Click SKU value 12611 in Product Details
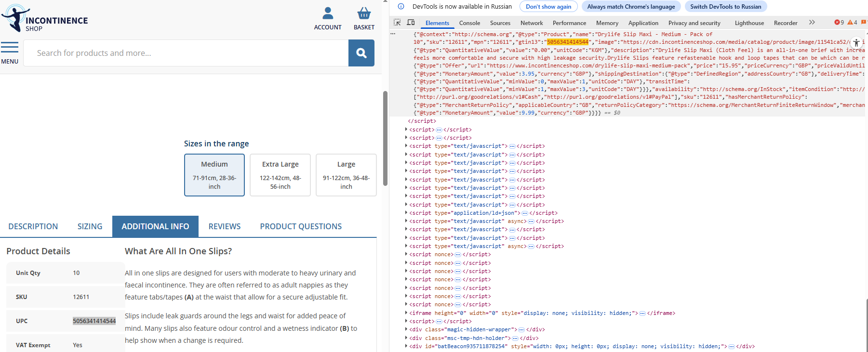 coord(81,297)
